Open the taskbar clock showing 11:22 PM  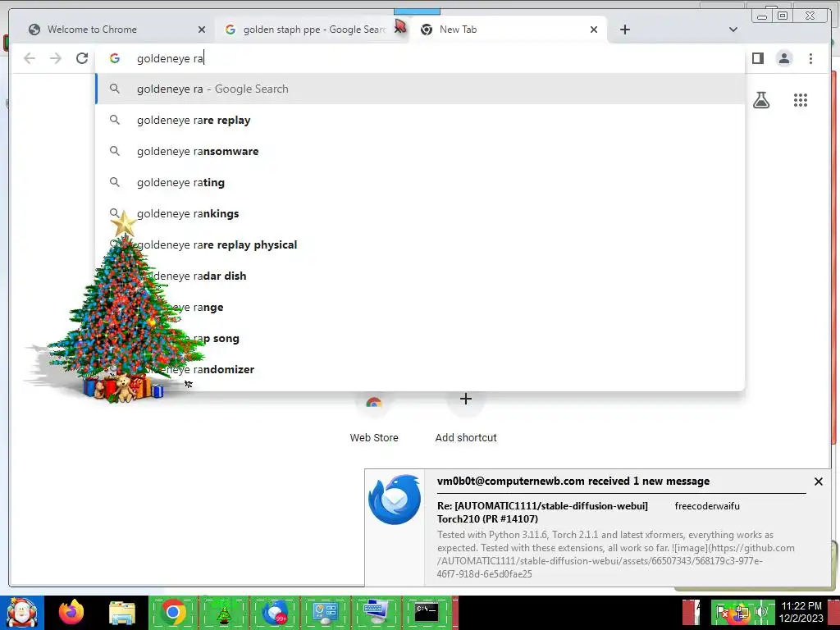pyautogui.click(x=801, y=612)
